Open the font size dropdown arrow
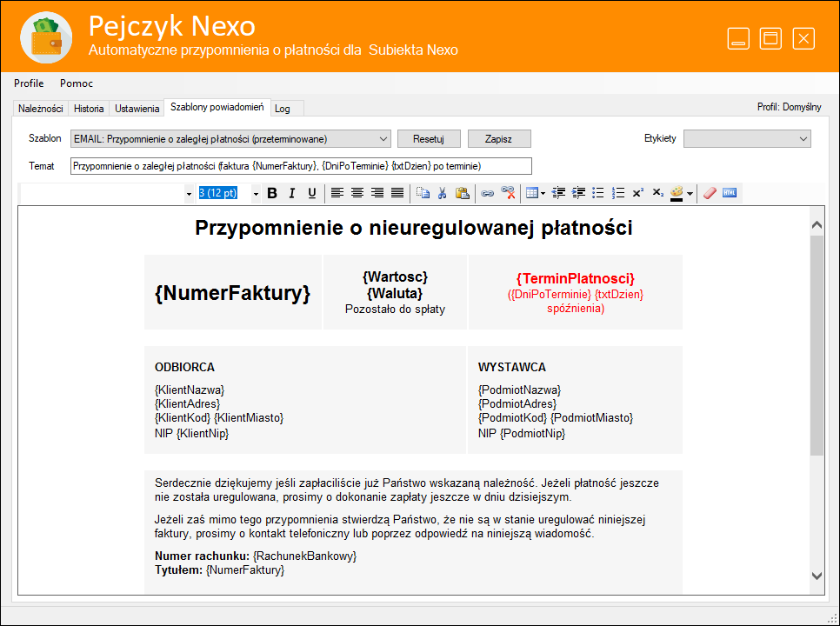 point(256,194)
